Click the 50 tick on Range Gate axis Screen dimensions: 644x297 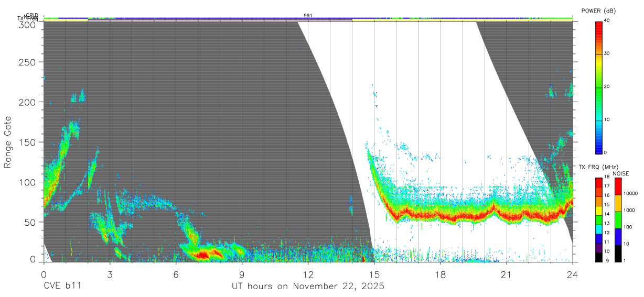pos(31,222)
